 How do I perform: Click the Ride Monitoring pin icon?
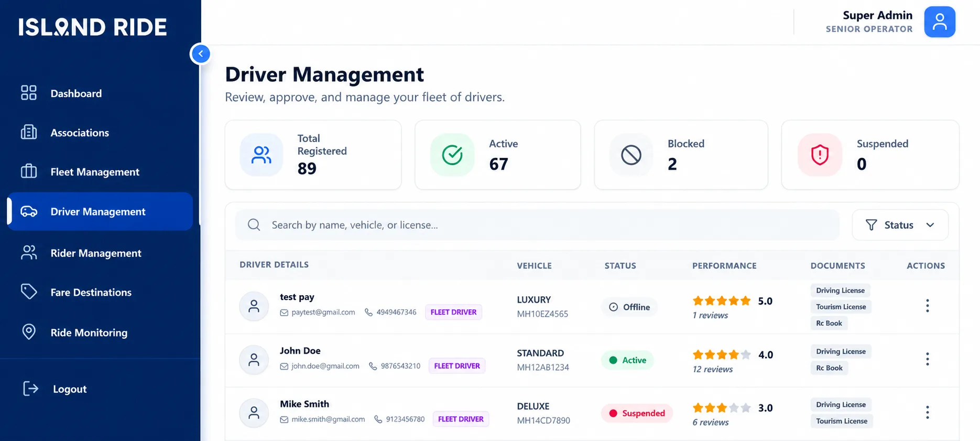[x=29, y=332]
